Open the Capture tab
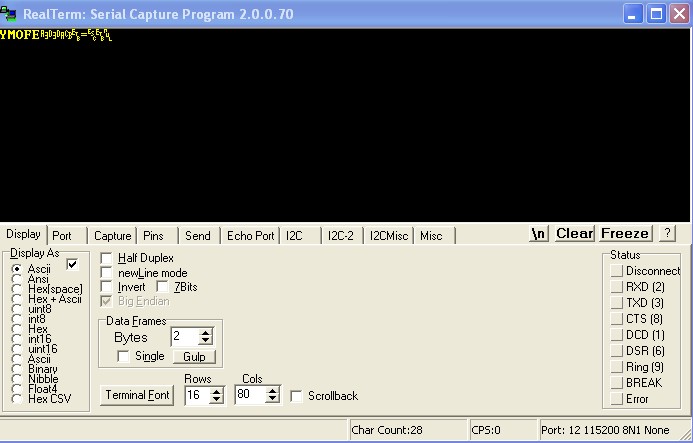Screen dimensions: 693x443 pyautogui.click(x=112, y=236)
